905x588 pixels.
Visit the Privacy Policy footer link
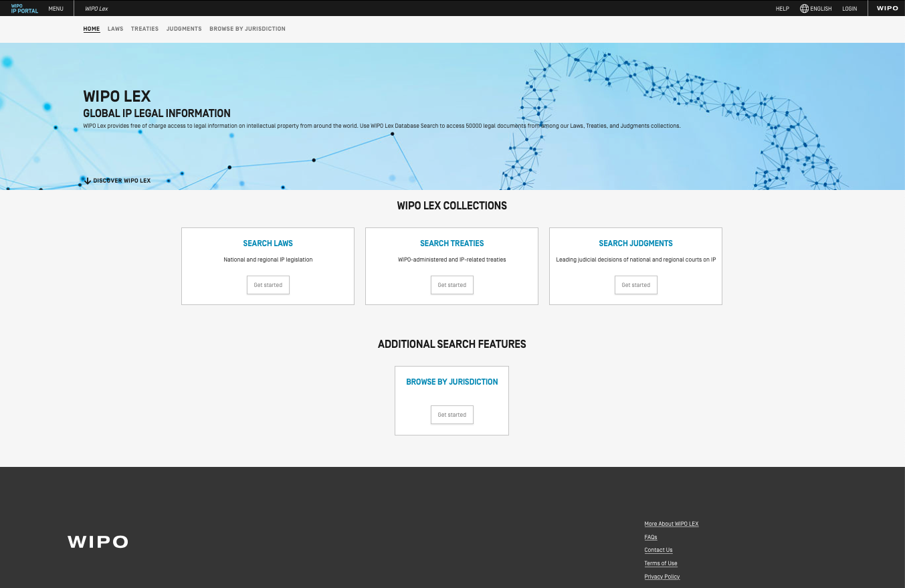click(x=662, y=577)
